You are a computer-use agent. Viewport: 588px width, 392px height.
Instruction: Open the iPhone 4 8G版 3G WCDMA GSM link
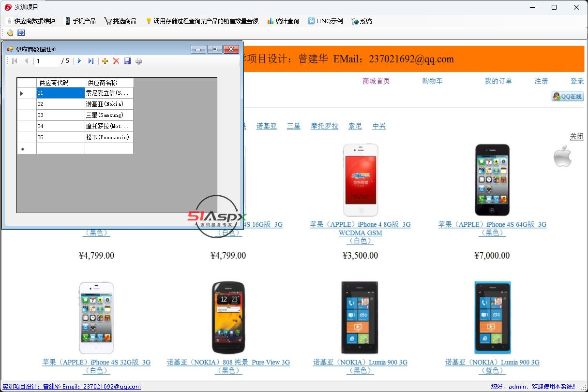(361, 232)
